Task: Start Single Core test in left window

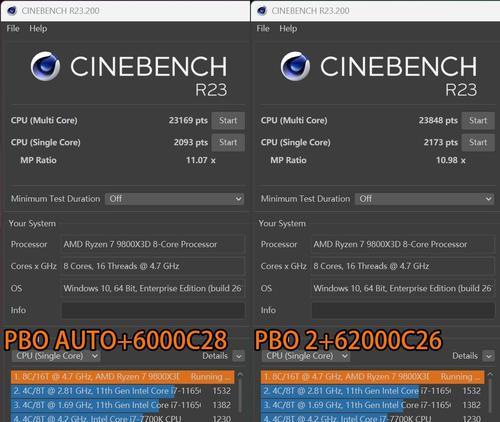Action: point(228,143)
